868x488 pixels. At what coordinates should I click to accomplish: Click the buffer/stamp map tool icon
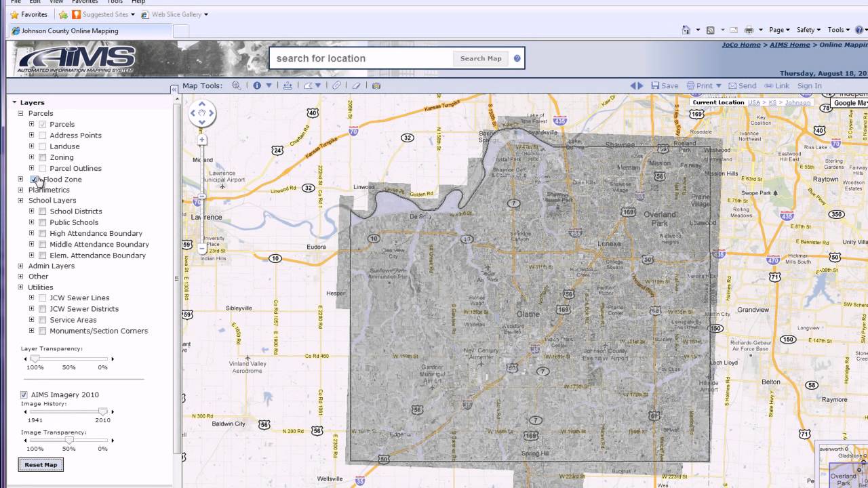(x=288, y=85)
